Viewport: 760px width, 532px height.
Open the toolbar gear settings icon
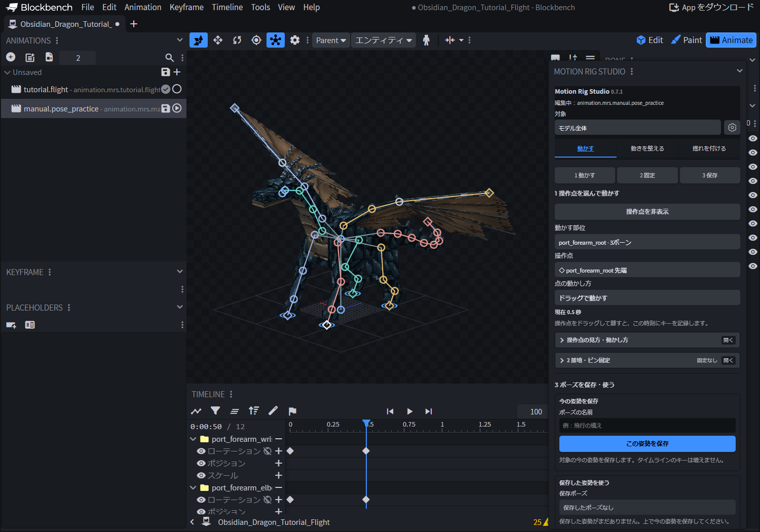295,40
